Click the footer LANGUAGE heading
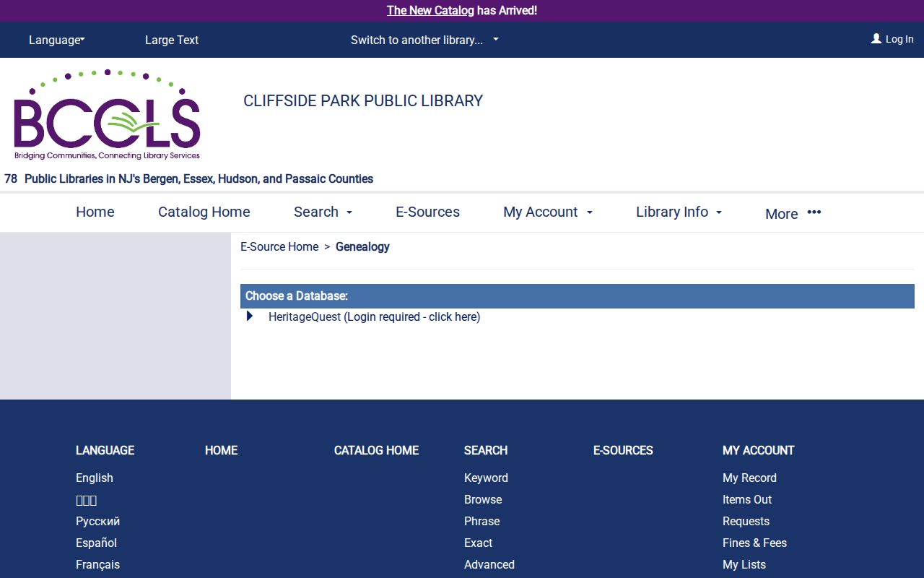This screenshot has height=578, width=924. tap(105, 450)
